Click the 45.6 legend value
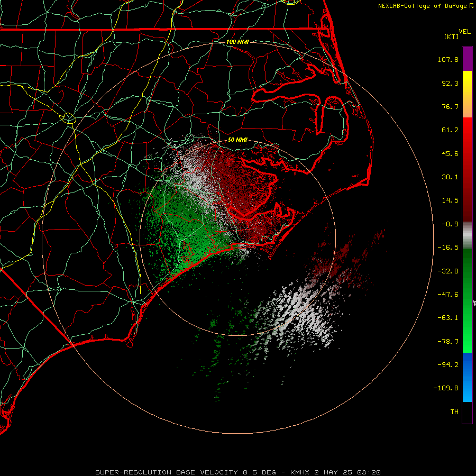The width and height of the screenshot is (476, 476). pos(450,153)
